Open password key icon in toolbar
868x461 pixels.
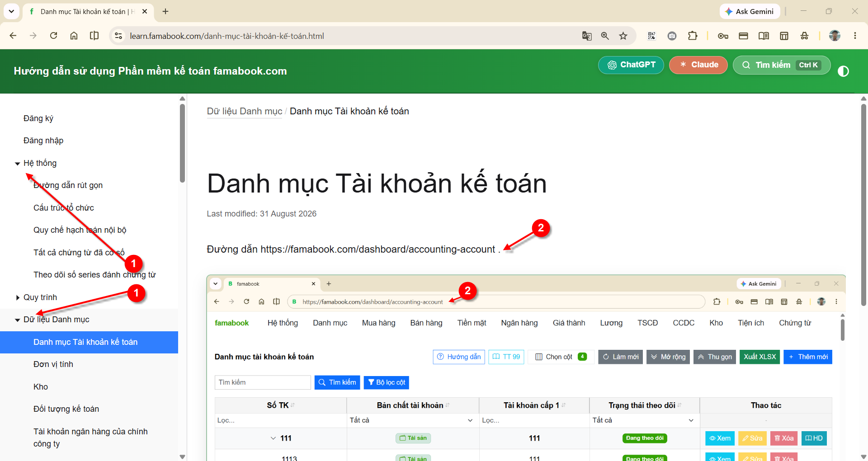(x=723, y=36)
